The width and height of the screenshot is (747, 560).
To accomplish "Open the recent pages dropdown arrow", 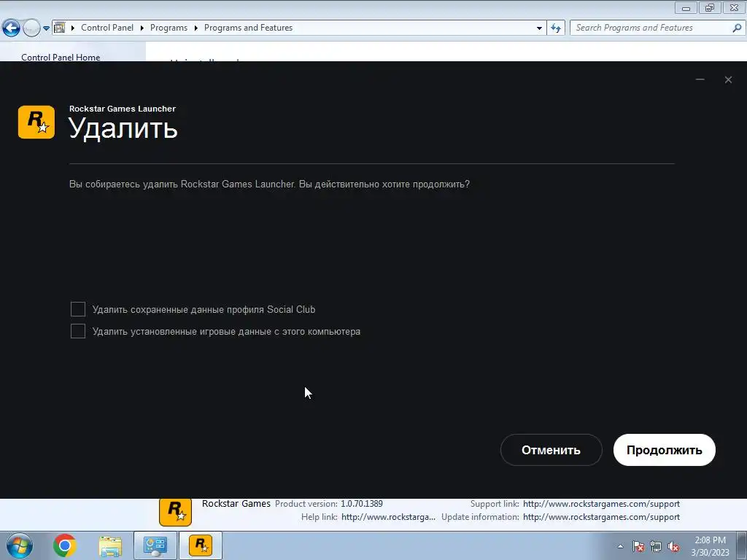I will point(46,28).
